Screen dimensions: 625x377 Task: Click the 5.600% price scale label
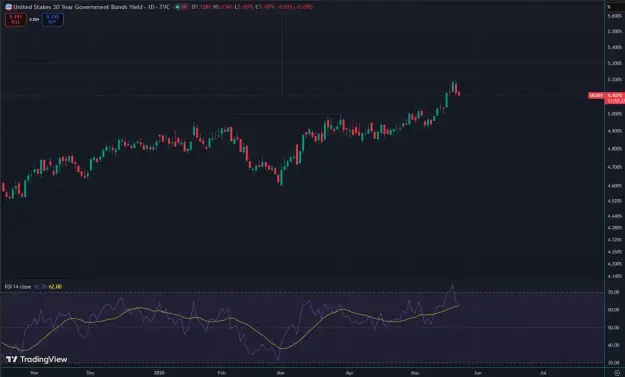615,16
